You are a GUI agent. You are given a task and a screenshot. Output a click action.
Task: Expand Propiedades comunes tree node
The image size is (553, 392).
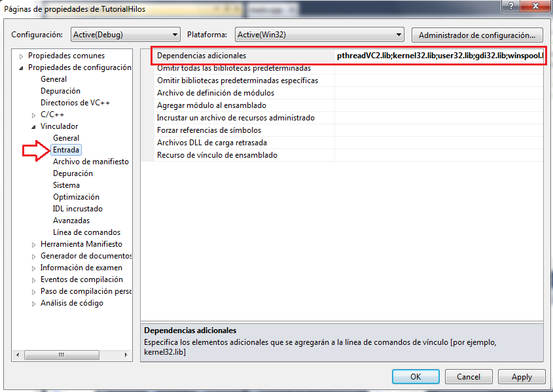22,56
